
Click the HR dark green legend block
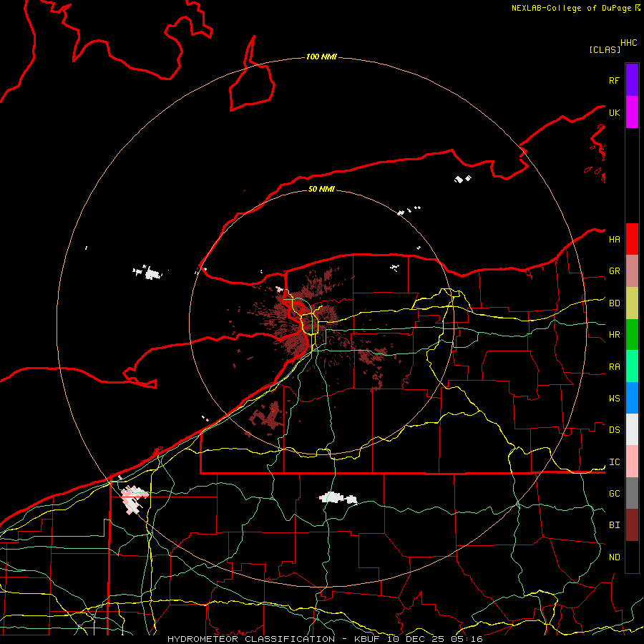(x=632, y=335)
